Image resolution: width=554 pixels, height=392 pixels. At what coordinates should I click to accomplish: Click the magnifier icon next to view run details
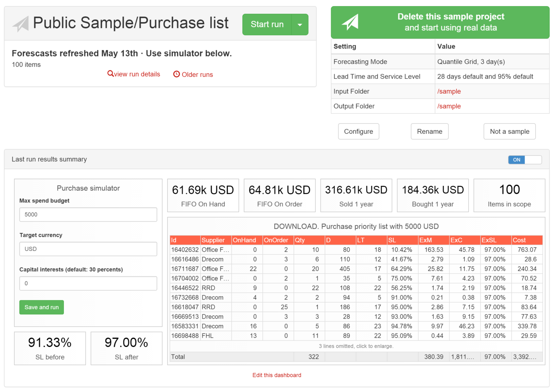coord(110,73)
